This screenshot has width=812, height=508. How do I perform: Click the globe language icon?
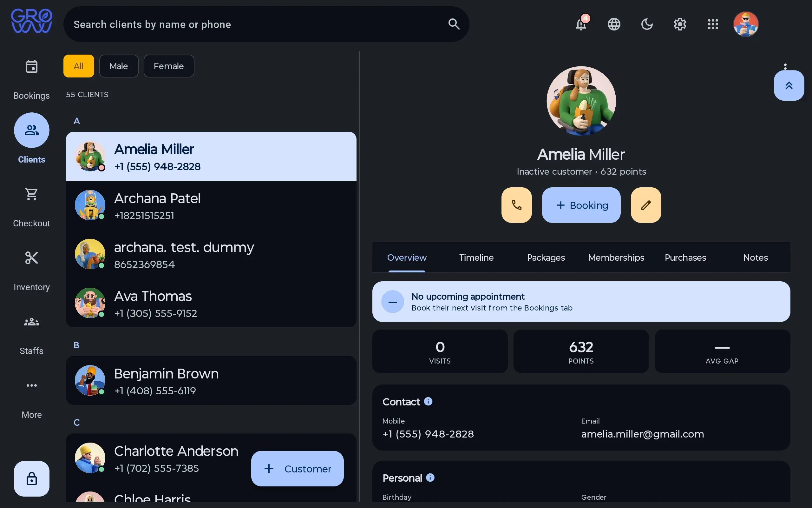(614, 24)
